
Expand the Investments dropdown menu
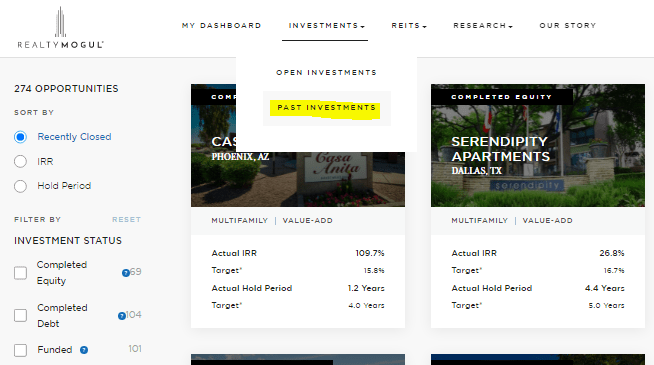(327, 25)
